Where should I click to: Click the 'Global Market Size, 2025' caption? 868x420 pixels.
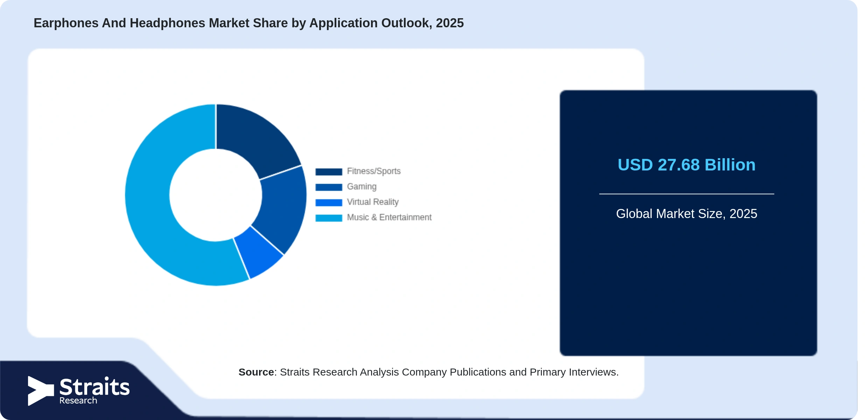pos(686,213)
